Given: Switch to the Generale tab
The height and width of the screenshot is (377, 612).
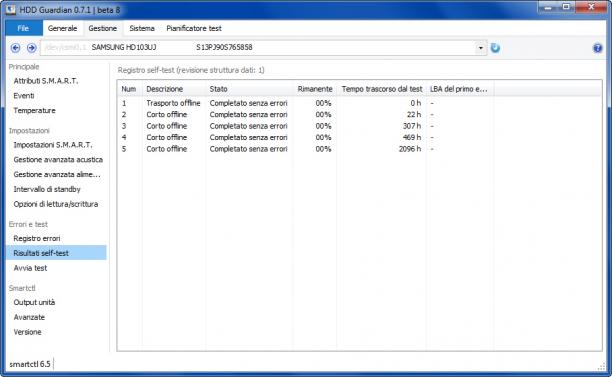Looking at the screenshot, I should click(62, 28).
